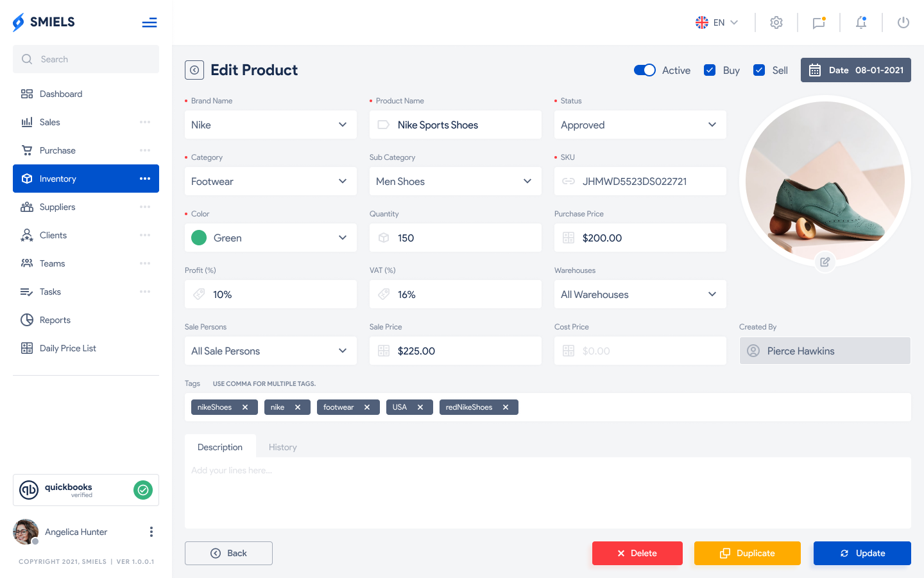Open Inventory options three-dot menu
Image resolution: width=924 pixels, height=578 pixels.
coord(145,179)
